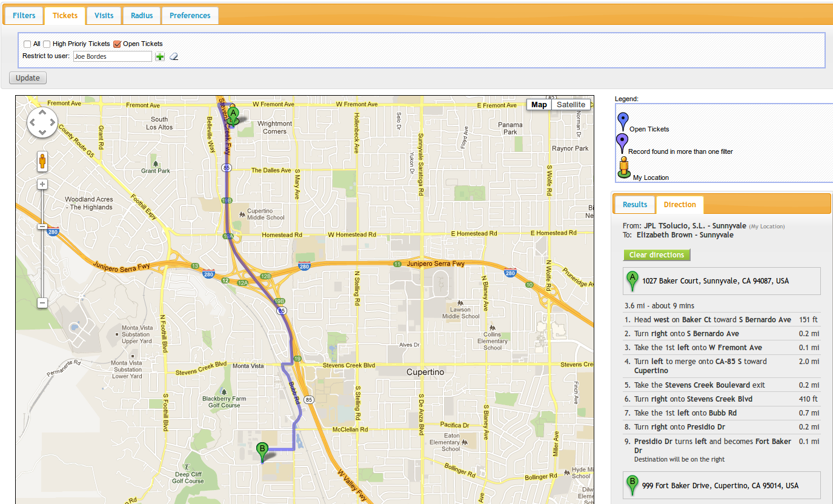Click the Street View pegman icon
Image resolution: width=833 pixels, height=504 pixels.
42,162
